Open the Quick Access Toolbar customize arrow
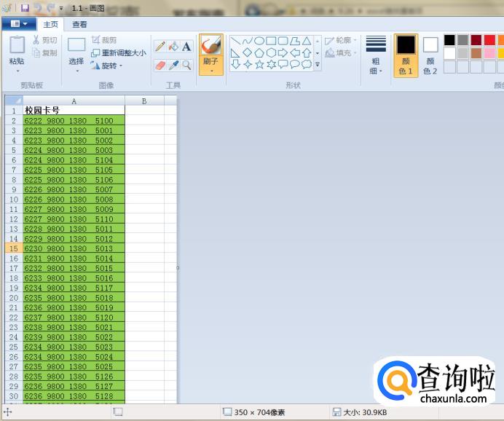 pyautogui.click(x=61, y=8)
